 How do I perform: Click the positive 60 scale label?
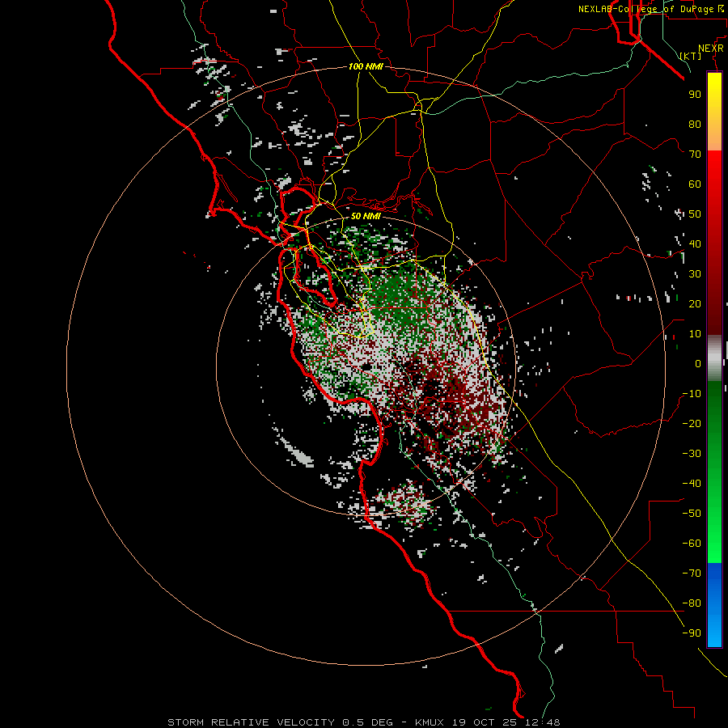(x=695, y=184)
